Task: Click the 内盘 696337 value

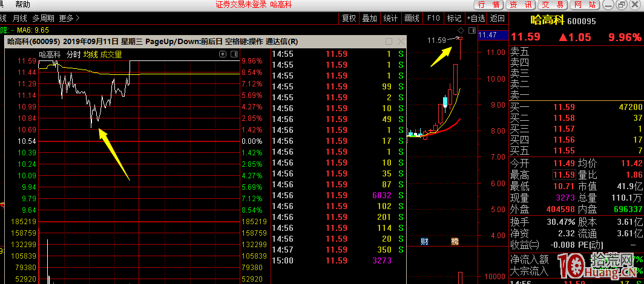Action: (628, 210)
